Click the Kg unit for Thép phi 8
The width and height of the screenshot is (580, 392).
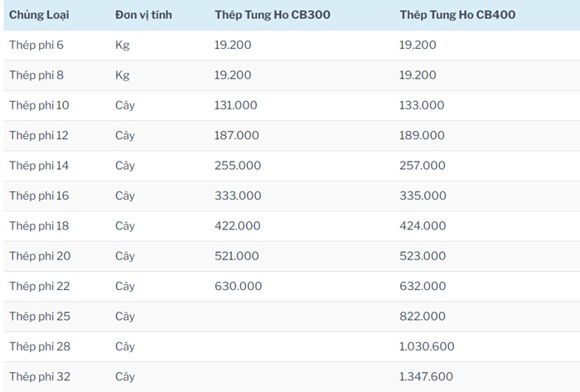[x=123, y=75]
